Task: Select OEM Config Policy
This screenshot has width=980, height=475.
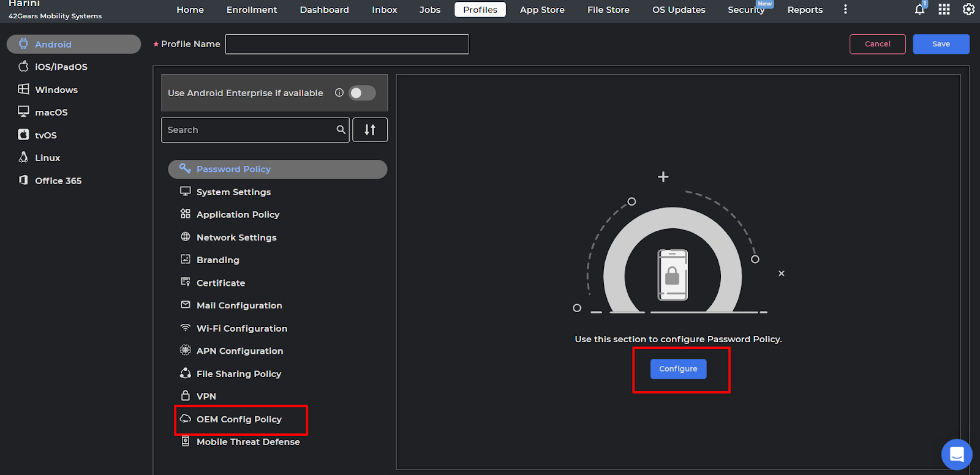Action: point(239,419)
